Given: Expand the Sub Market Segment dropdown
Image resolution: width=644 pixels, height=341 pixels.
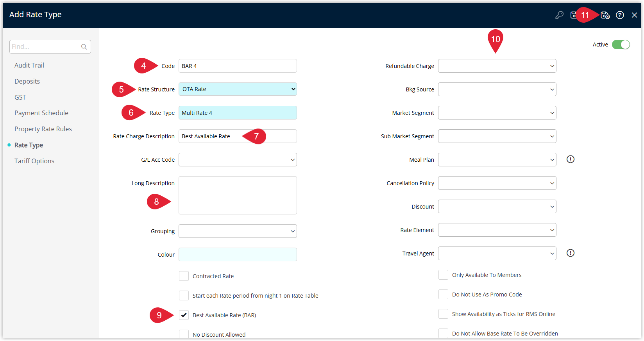Looking at the screenshot, I should [x=497, y=136].
